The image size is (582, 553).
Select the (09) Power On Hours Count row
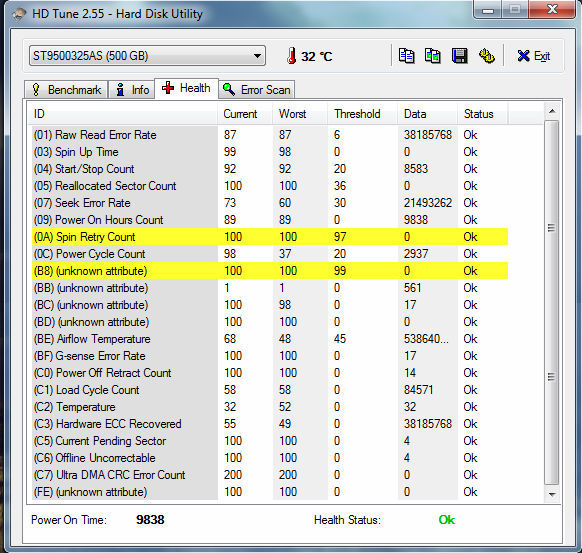270,220
